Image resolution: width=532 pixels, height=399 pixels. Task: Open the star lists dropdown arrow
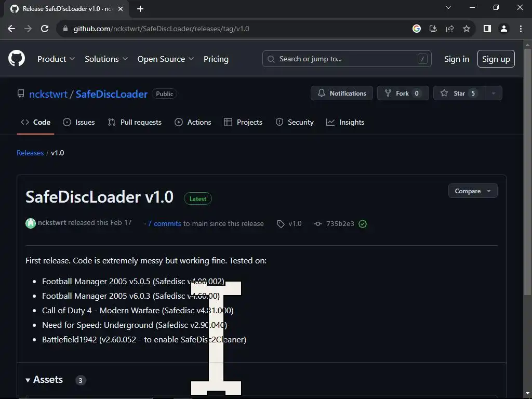[494, 94]
